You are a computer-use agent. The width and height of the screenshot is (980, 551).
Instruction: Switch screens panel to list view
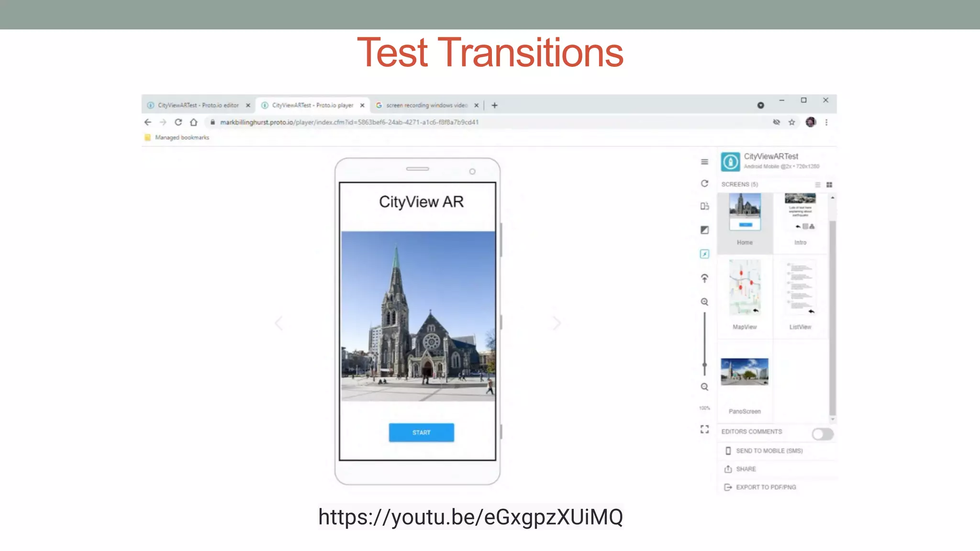tap(818, 185)
